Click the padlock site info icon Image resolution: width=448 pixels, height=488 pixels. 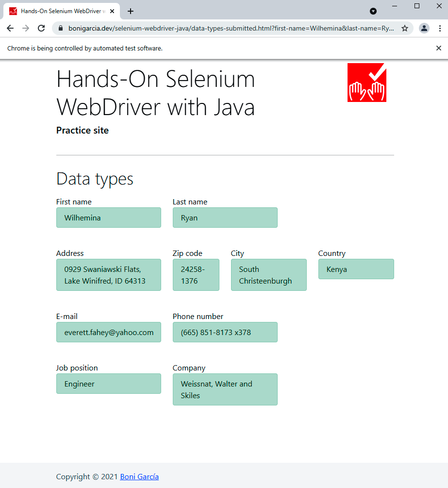tap(61, 28)
